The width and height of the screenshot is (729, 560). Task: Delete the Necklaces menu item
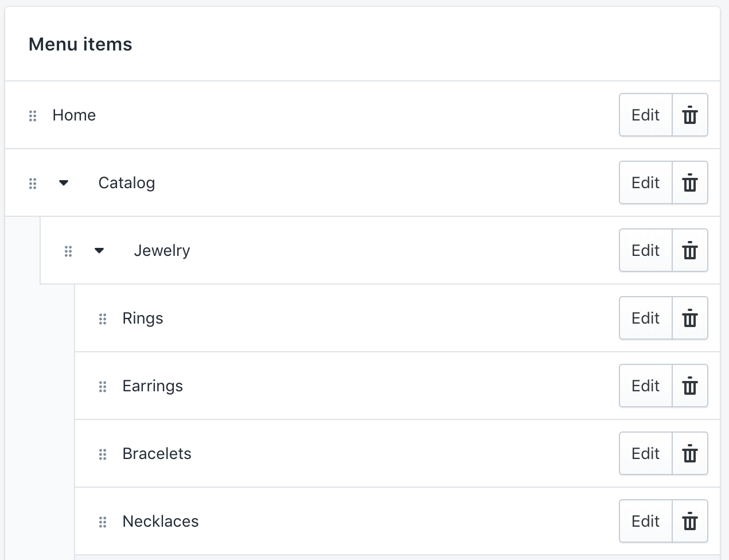click(x=690, y=521)
